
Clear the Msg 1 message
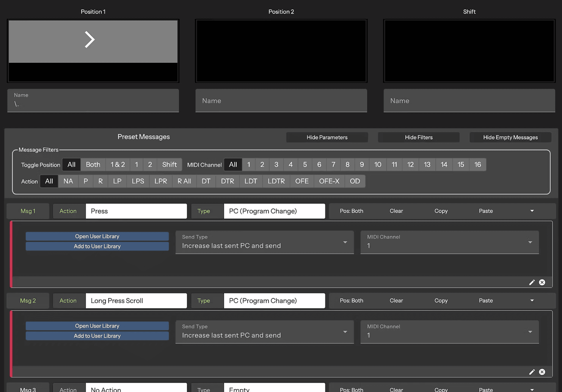(x=396, y=211)
